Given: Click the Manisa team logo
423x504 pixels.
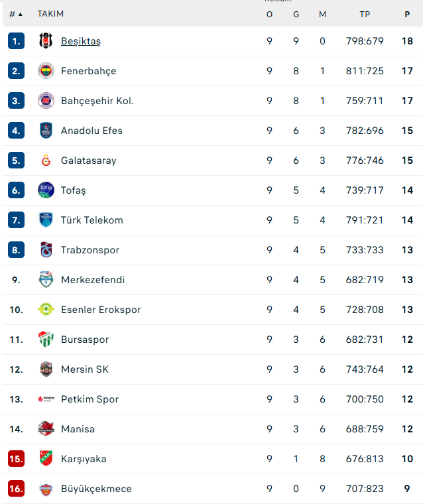Looking at the screenshot, I should [x=46, y=429].
